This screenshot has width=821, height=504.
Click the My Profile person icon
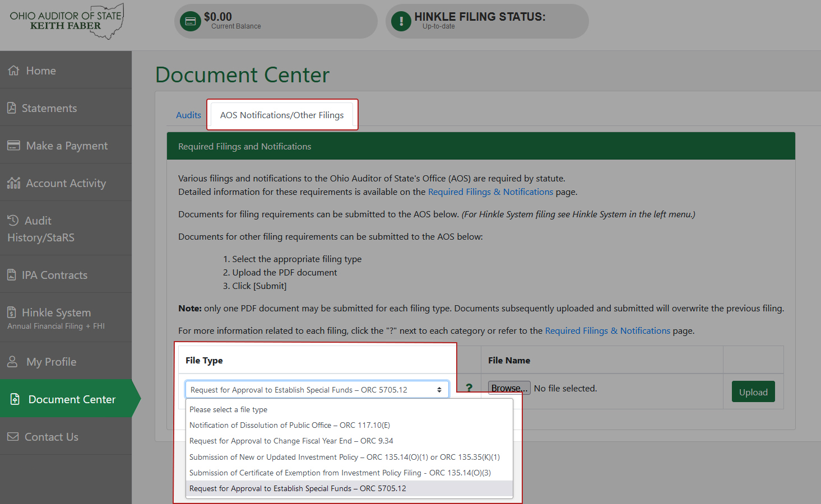[x=13, y=362]
